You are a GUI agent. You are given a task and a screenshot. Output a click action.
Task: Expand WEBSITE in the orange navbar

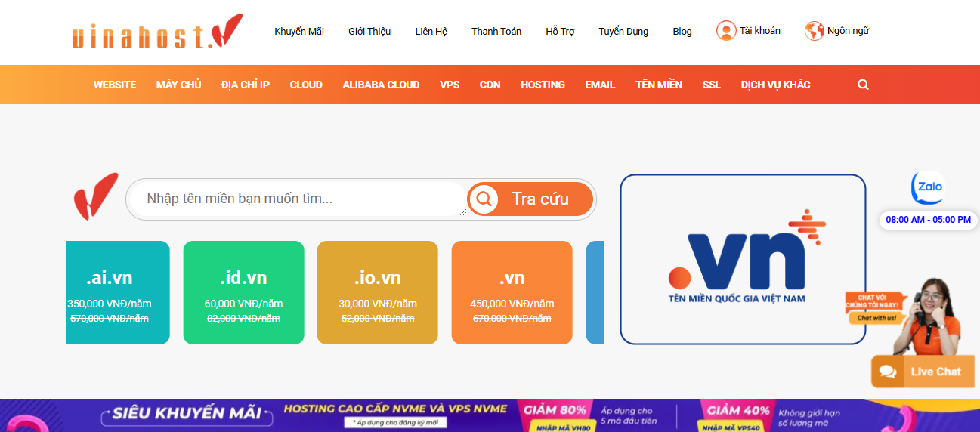pyautogui.click(x=115, y=85)
